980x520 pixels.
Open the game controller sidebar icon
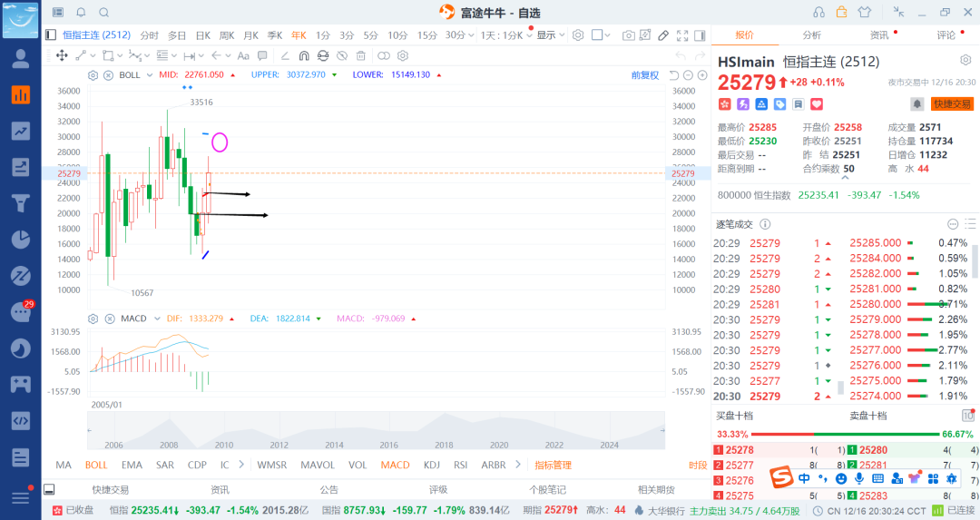21,384
